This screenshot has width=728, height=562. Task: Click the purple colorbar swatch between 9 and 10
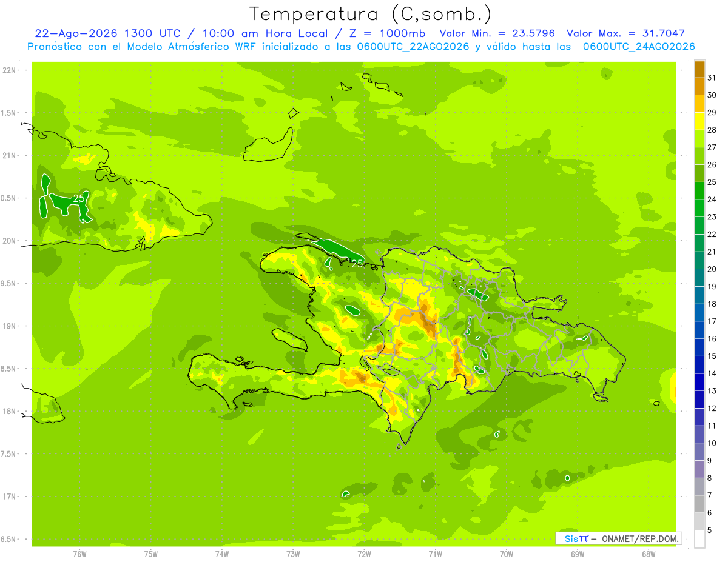click(699, 452)
